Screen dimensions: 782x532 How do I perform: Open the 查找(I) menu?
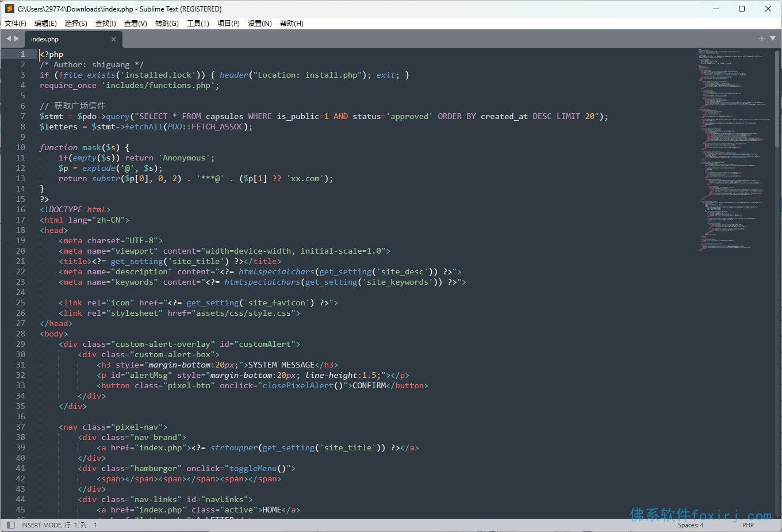[x=106, y=24]
